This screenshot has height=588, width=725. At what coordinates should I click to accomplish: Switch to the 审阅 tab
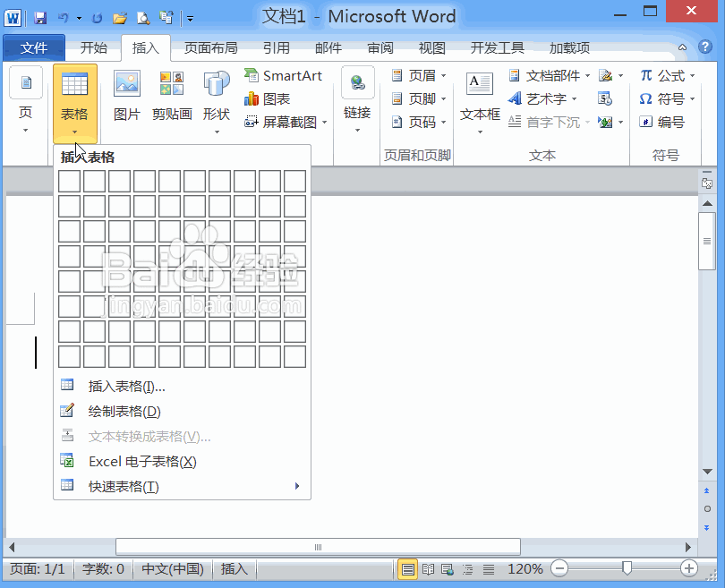(380, 47)
